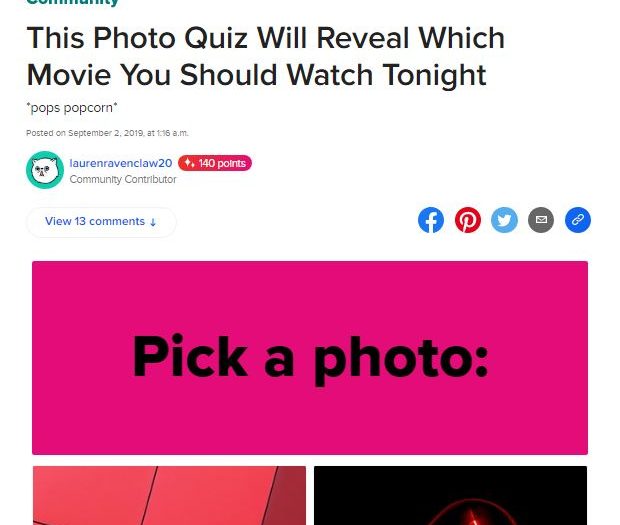620x525 pixels.
Task: Choose the dark photo with red glow
Action: coord(450,495)
